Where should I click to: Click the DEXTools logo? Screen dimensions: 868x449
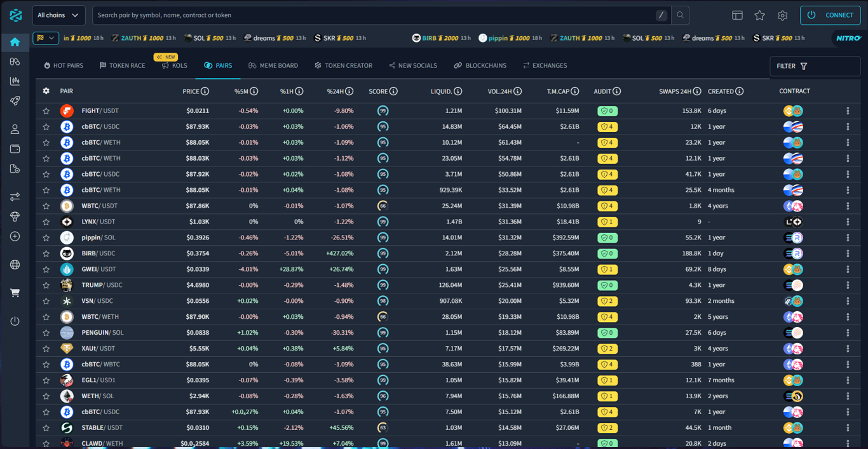(x=16, y=15)
